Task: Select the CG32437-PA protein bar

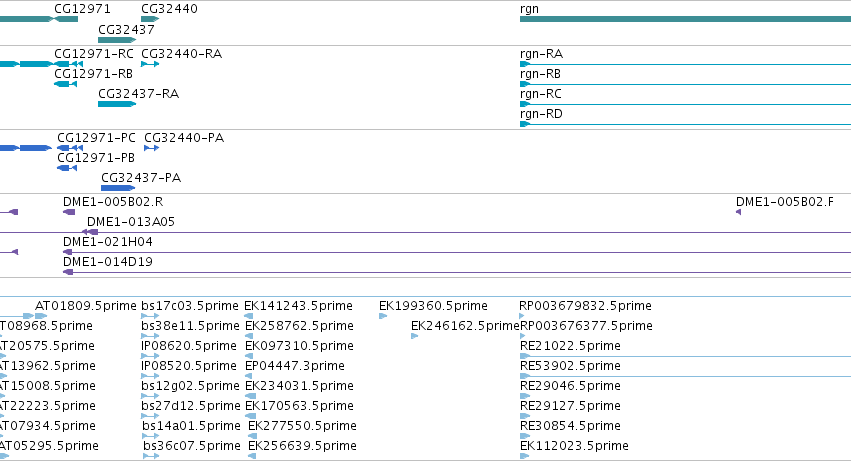Action: click(118, 188)
